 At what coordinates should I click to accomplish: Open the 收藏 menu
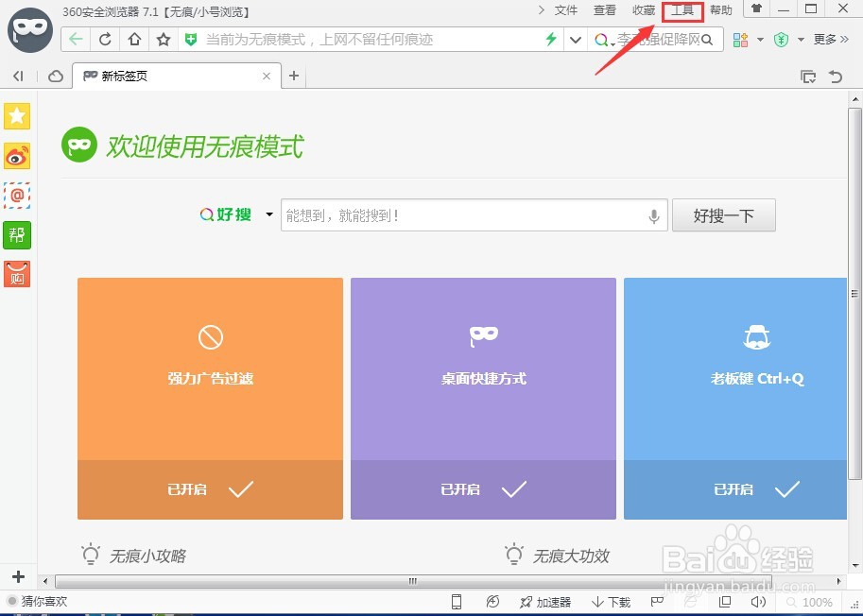pos(644,9)
